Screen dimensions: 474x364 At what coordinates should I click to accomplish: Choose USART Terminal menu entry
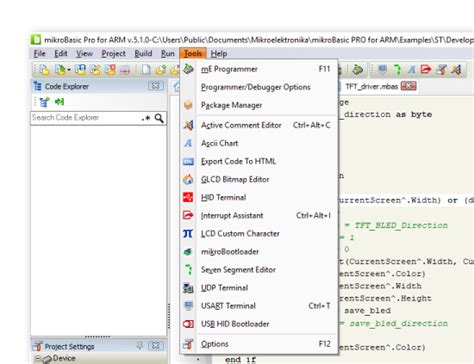pyautogui.click(x=259, y=306)
